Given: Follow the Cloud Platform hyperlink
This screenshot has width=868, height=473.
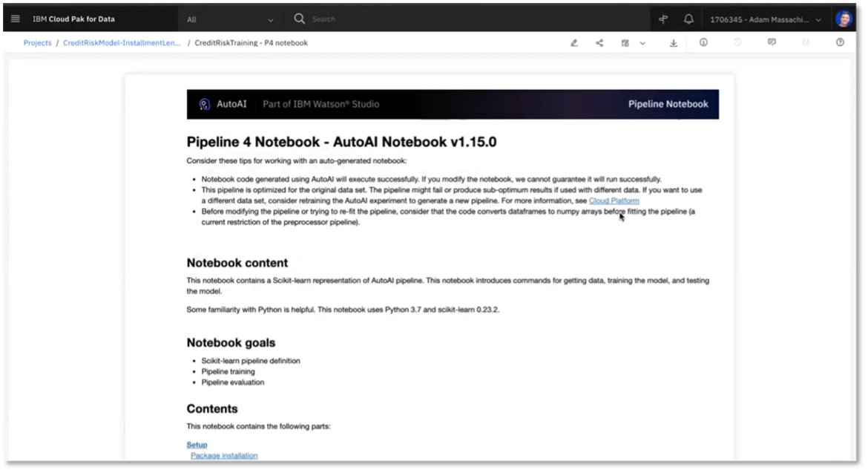Looking at the screenshot, I should [614, 200].
